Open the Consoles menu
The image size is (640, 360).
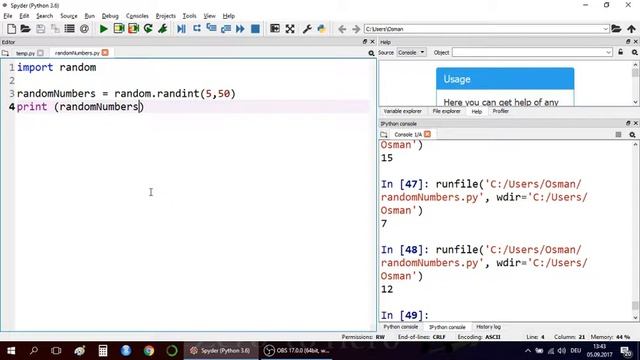(137, 16)
